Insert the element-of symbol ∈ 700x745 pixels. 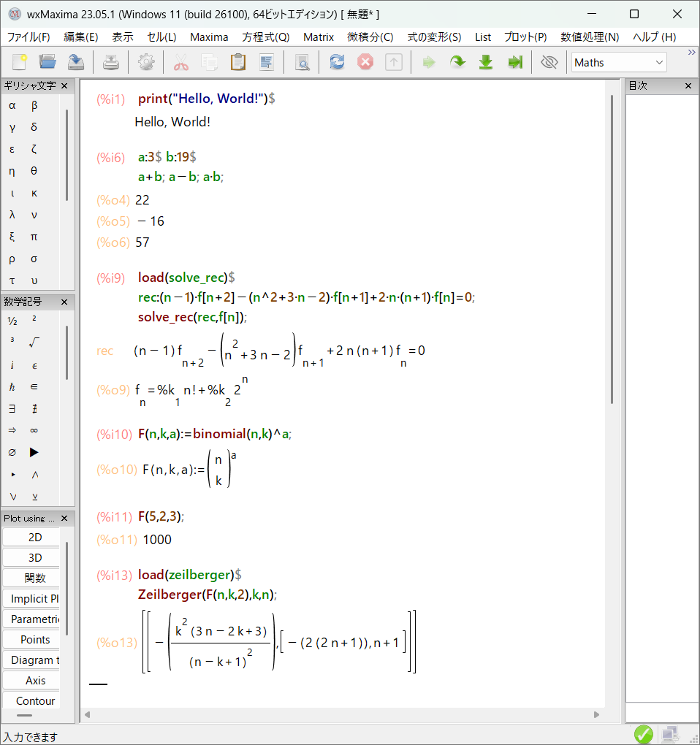34,387
